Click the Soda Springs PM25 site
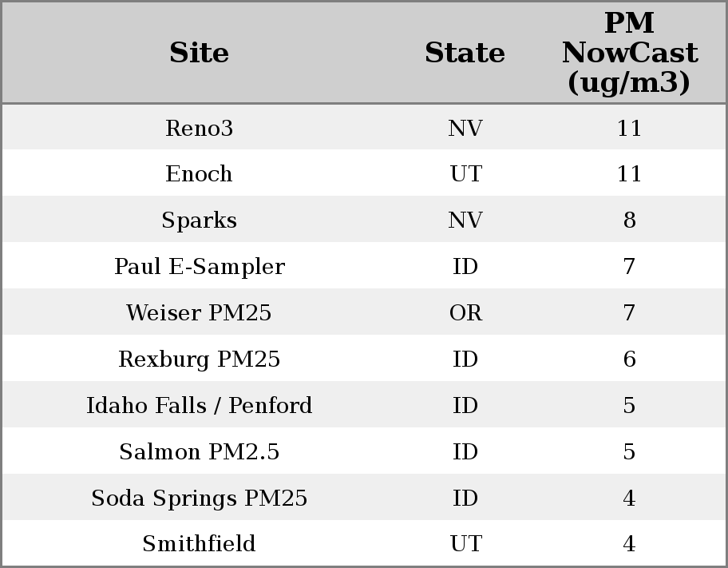728x568 pixels. click(199, 498)
